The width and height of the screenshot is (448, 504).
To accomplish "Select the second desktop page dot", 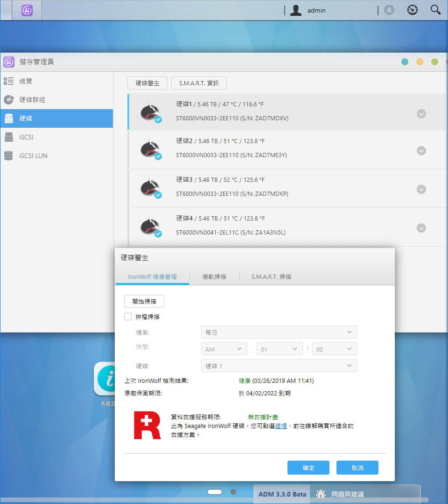I will pos(233,492).
